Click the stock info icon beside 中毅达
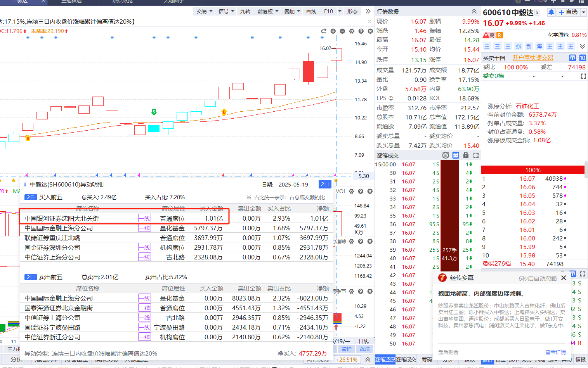Screen dimensions: 588x368 pyautogui.click(x=537, y=12)
